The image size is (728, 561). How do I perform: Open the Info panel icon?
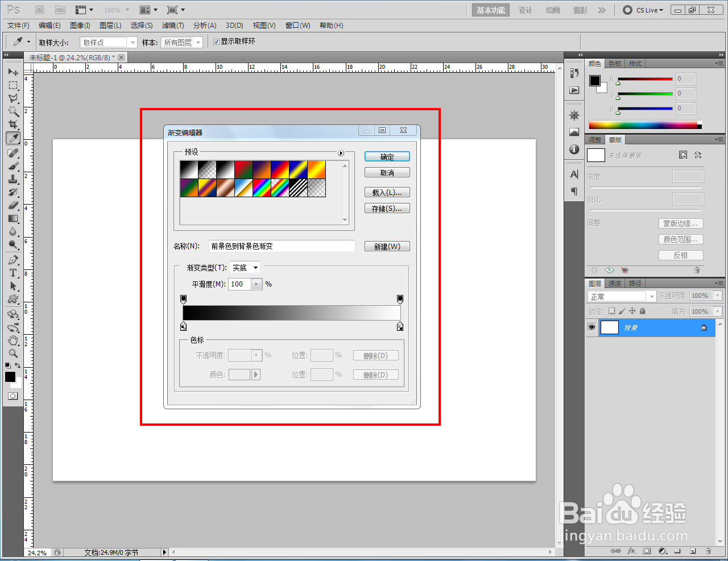pyautogui.click(x=574, y=149)
